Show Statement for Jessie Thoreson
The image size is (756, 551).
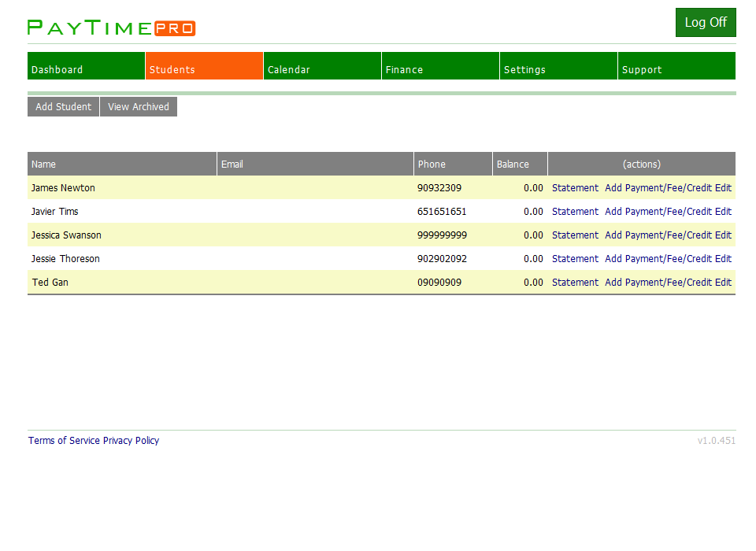tap(575, 259)
